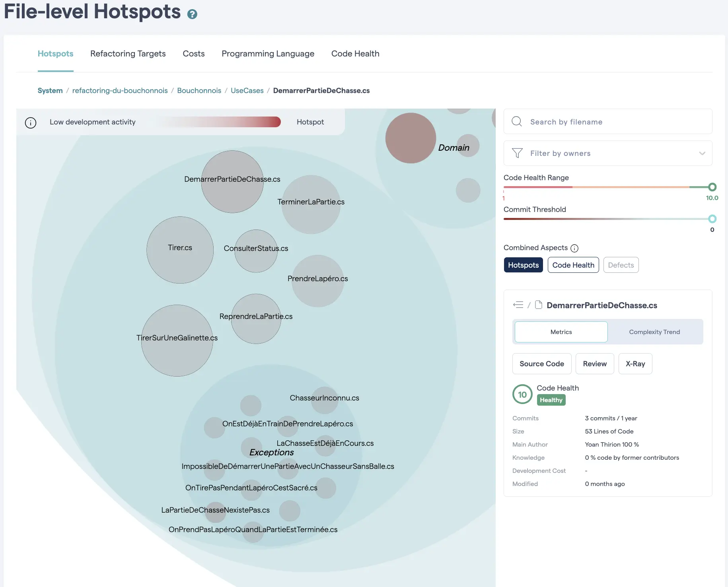Image resolution: width=728 pixels, height=587 pixels.
Task: Click the file document icon beside filename
Action: (x=539, y=305)
